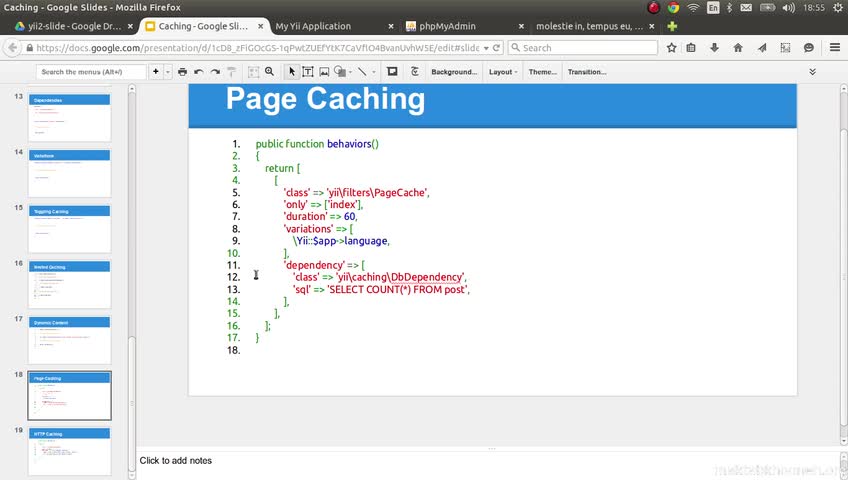Screen dimensions: 848x480
Task: Open the Firefox hamburger menu
Action: click(x=834, y=48)
